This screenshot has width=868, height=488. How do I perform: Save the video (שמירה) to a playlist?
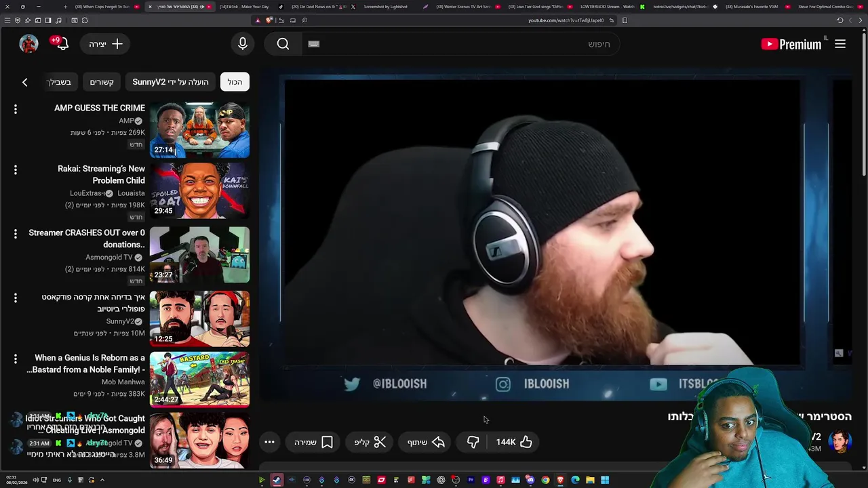pyautogui.click(x=314, y=442)
